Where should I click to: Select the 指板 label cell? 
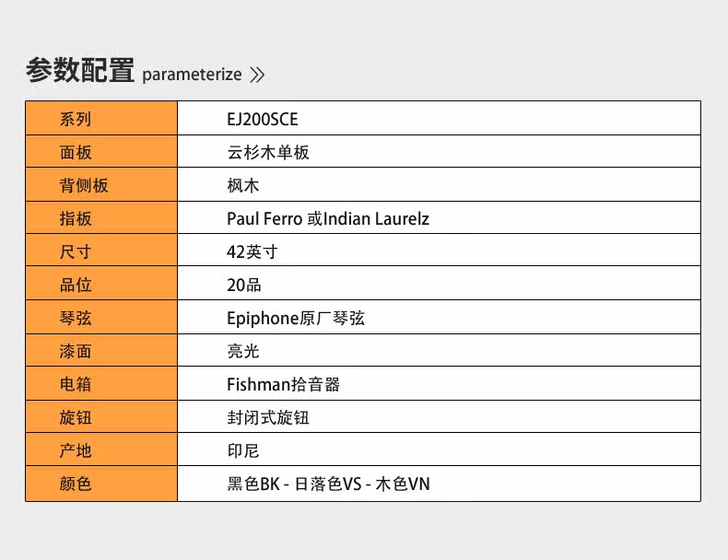pyautogui.click(x=101, y=218)
